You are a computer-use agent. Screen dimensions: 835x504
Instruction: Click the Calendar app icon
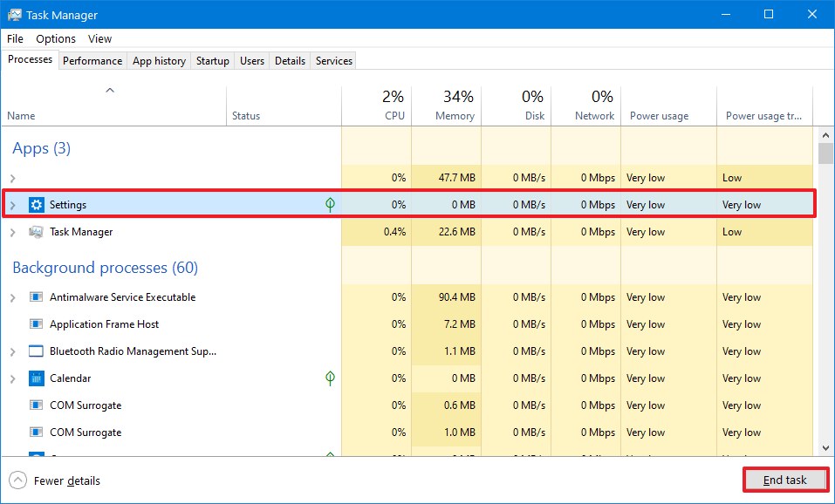coord(37,378)
